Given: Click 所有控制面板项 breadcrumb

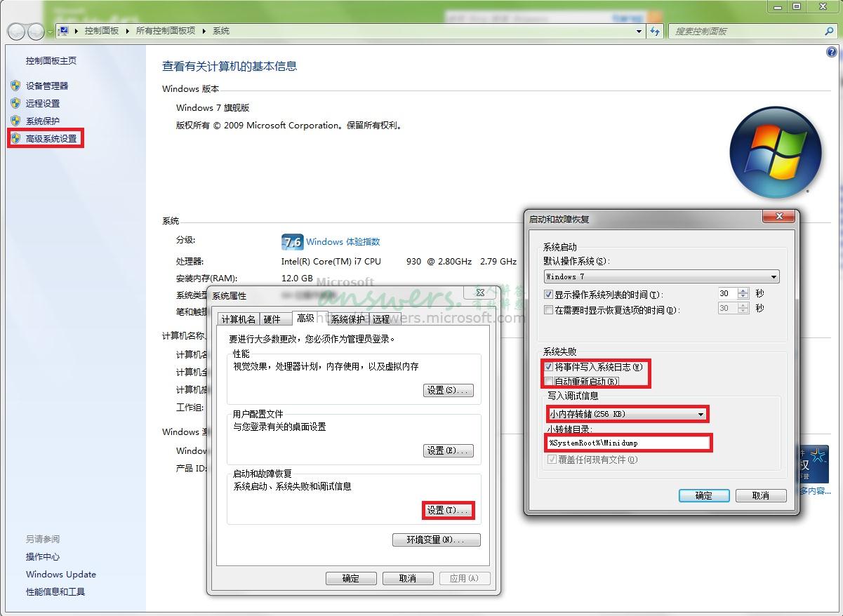Looking at the screenshot, I should (x=166, y=31).
